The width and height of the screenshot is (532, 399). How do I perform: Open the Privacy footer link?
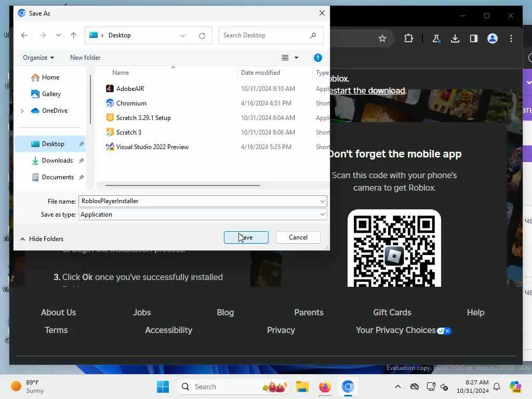click(281, 330)
